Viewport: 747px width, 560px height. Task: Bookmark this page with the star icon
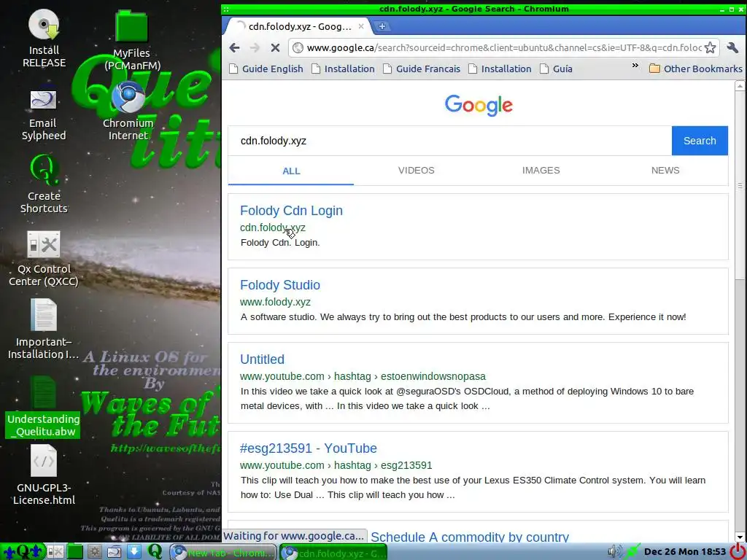click(x=710, y=47)
